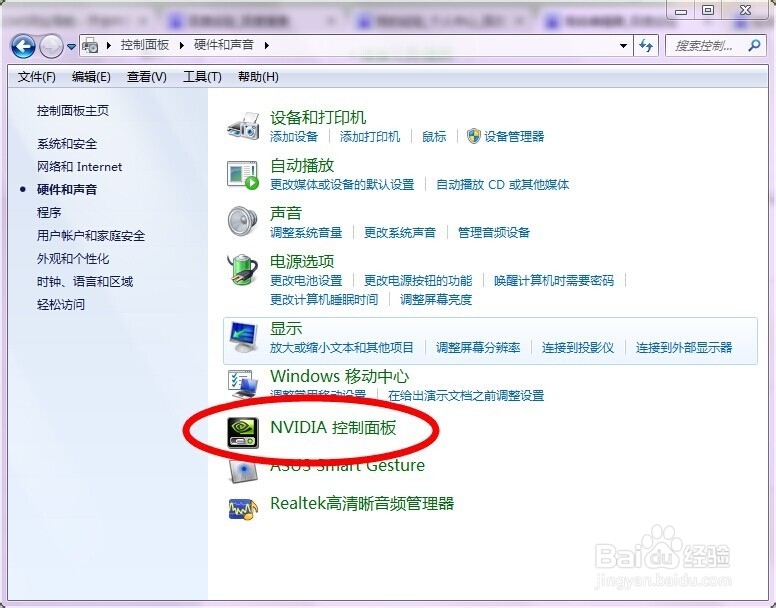Click the refresh button in address bar
776x608 pixels.
[x=646, y=46]
